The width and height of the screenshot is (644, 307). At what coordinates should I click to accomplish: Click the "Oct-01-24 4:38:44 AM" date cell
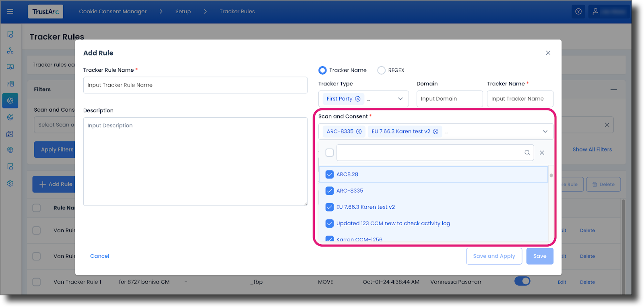(x=391, y=282)
